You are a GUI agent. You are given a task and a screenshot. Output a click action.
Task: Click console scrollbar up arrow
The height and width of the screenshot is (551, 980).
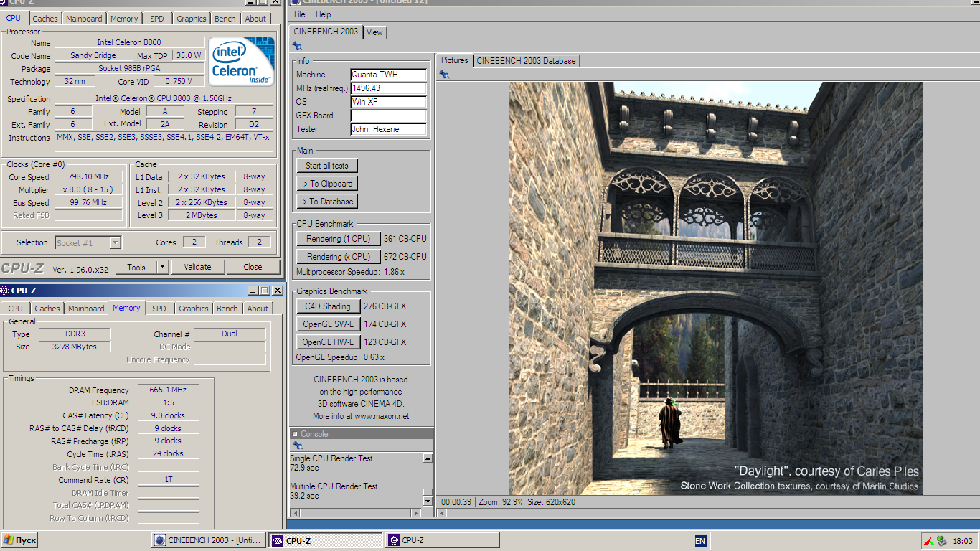point(428,458)
